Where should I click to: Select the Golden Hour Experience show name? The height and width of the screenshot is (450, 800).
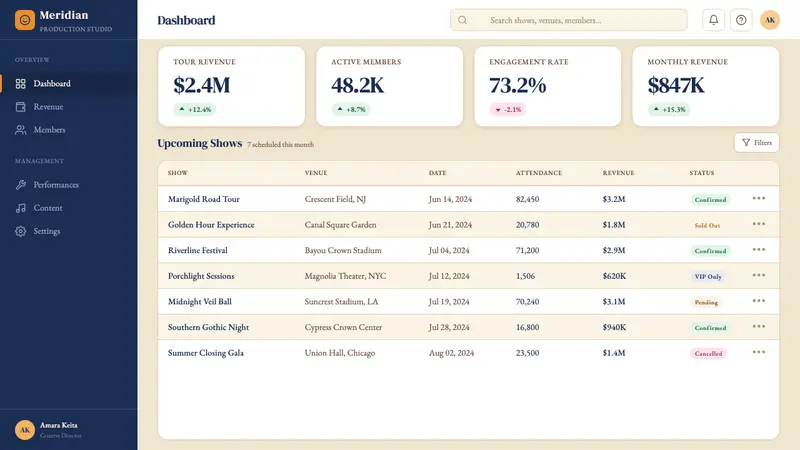coord(211,224)
